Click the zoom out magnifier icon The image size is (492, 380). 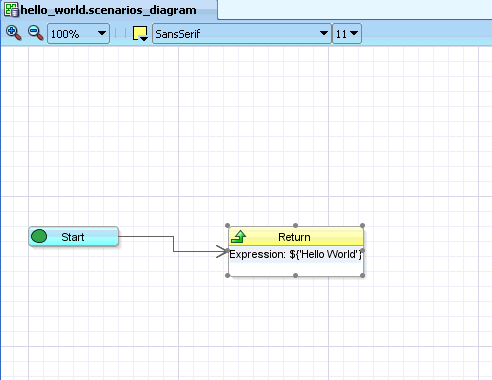36,33
